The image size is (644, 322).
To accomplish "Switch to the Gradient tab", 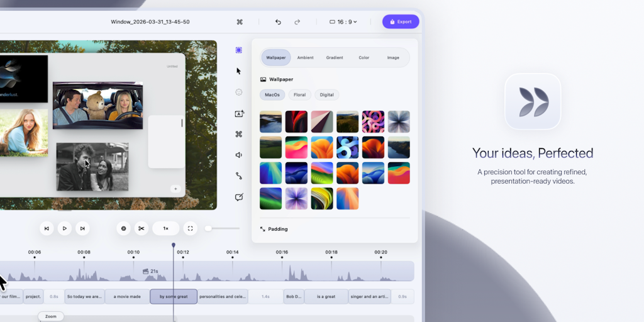I will (x=335, y=57).
